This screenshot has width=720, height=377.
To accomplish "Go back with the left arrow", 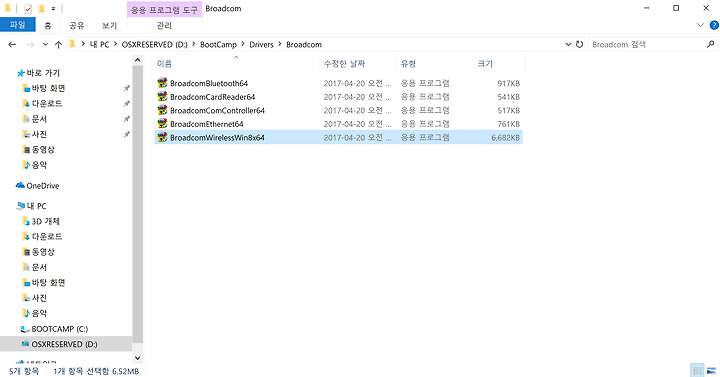I will tap(12, 45).
